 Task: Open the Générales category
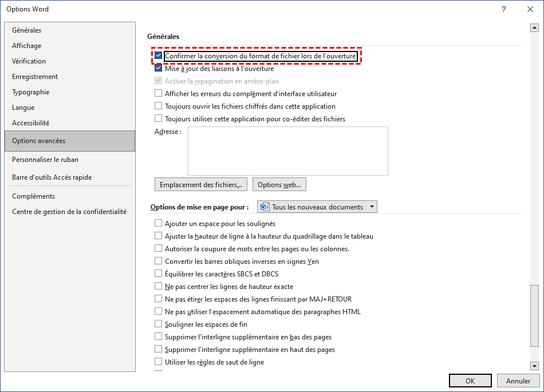coord(26,30)
